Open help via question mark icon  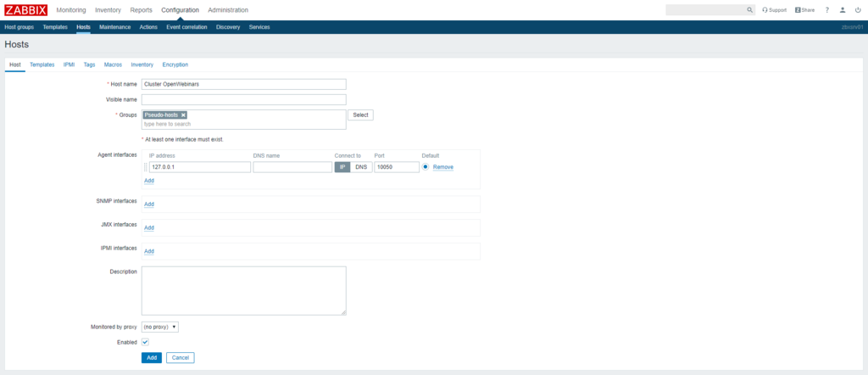[x=826, y=10]
